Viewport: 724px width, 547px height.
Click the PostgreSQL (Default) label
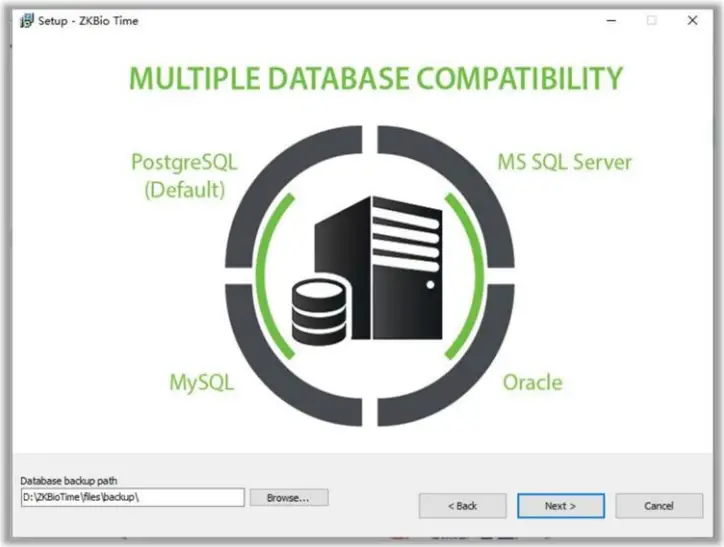pyautogui.click(x=184, y=175)
